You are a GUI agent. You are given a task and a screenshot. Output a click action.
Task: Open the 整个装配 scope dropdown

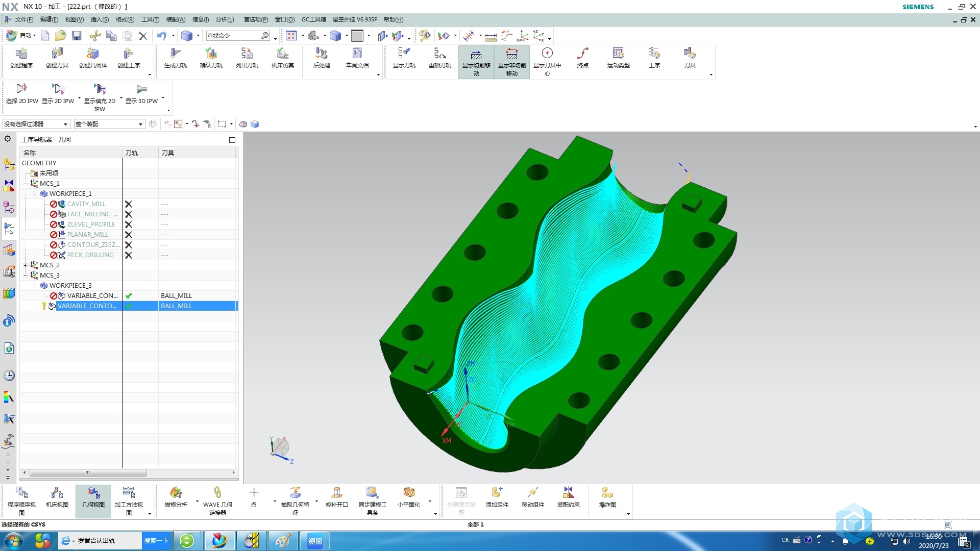(x=109, y=124)
